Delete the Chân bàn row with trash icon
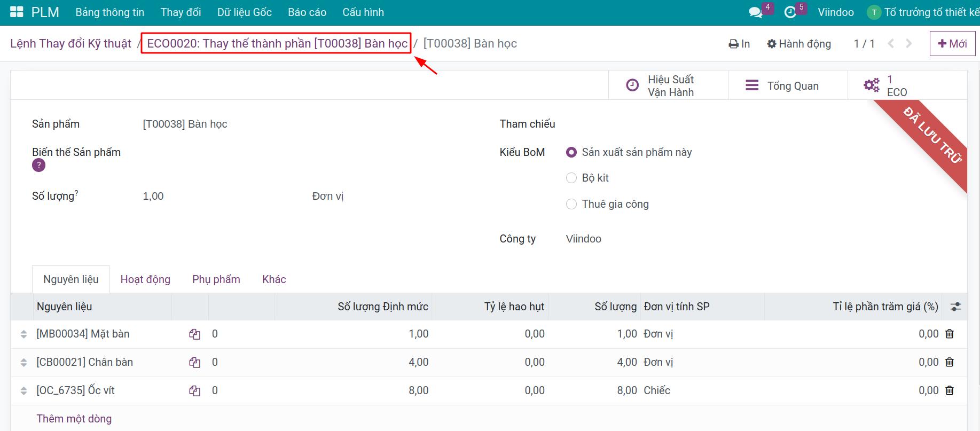980x431 pixels. (950, 362)
